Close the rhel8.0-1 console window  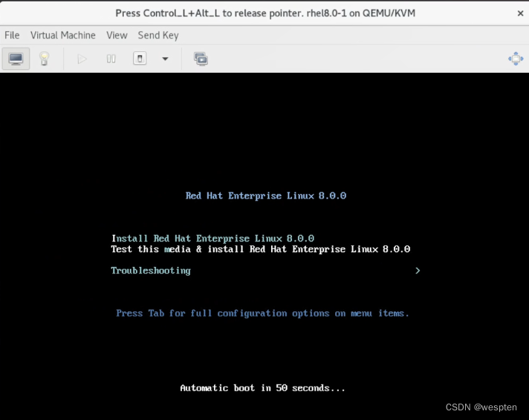coord(520,13)
